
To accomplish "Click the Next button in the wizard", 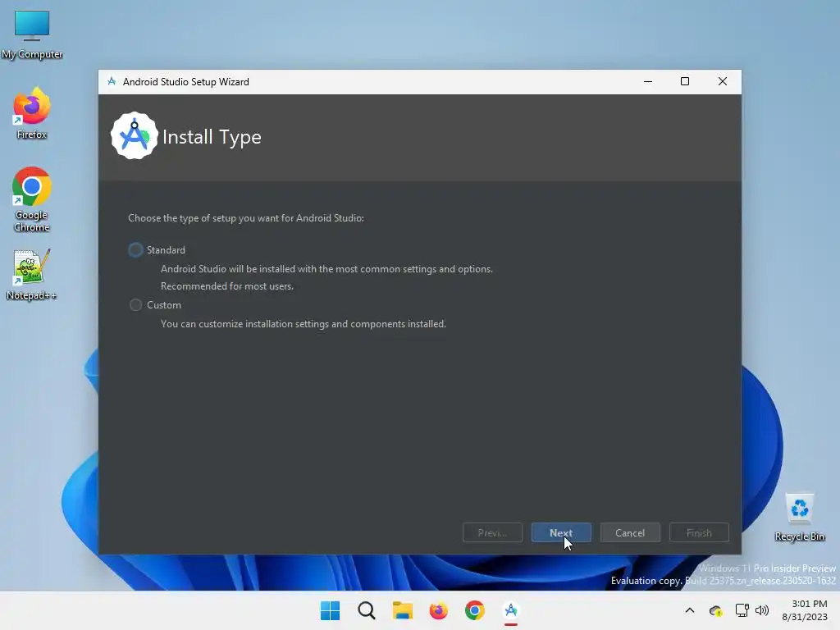I will point(561,532).
